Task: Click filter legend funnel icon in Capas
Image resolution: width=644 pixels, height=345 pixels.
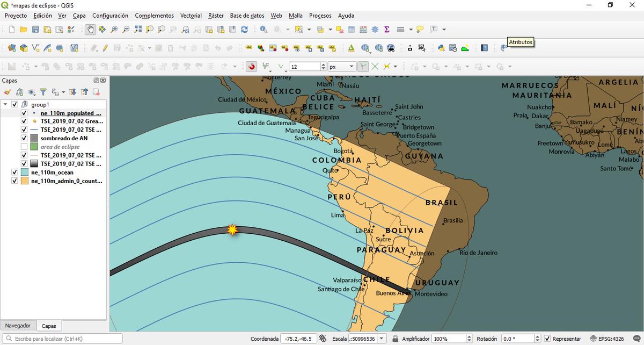Action: pos(43,92)
